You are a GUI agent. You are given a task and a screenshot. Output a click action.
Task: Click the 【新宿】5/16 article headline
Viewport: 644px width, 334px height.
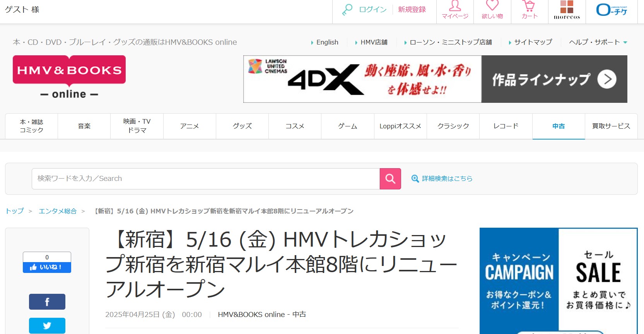281,264
